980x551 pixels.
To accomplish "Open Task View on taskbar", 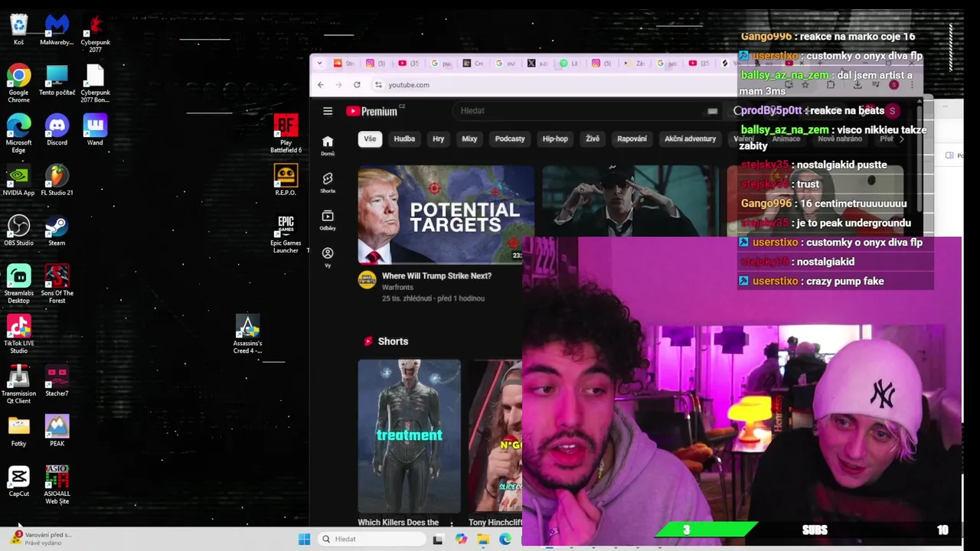I will tap(438, 540).
